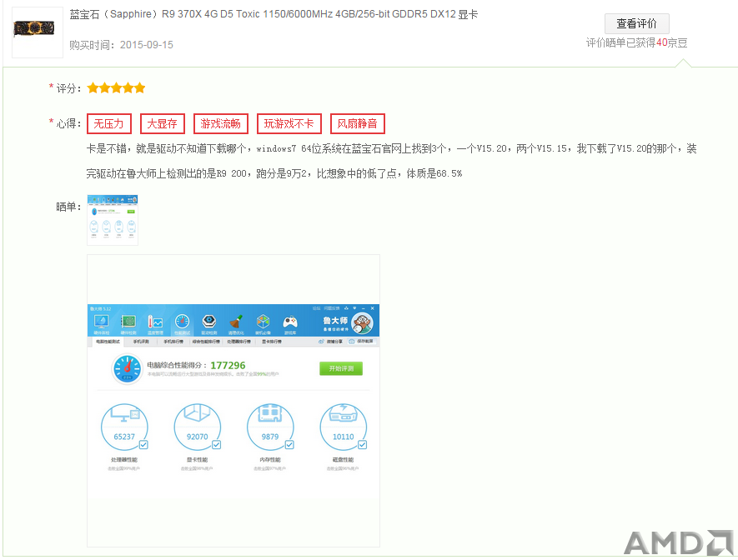Click the 查看评价 button
Screen dimensions: 738x560
coord(637,23)
